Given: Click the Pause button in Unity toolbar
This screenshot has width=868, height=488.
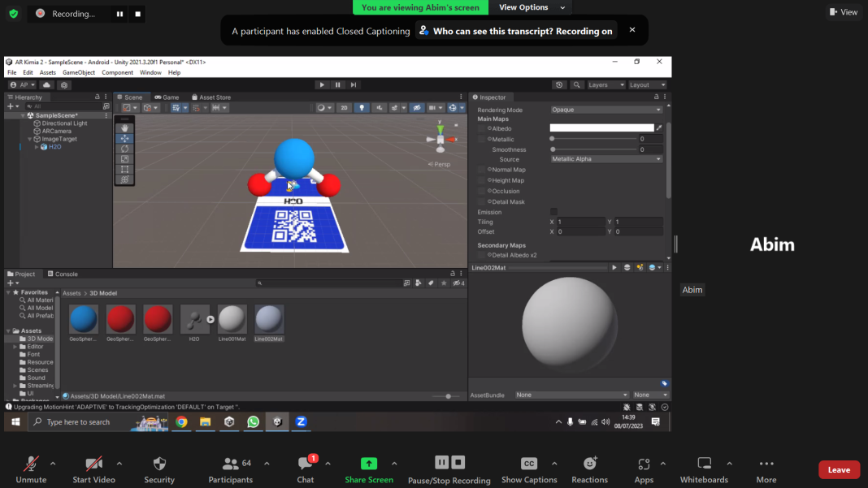Looking at the screenshot, I should pyautogui.click(x=337, y=84).
